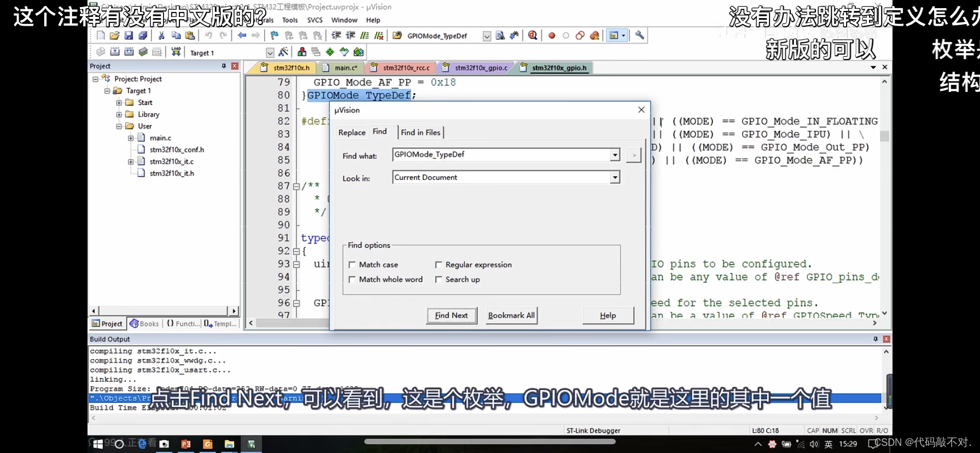Build target toolbar icon
This screenshot has width=980, height=453.
115,52
